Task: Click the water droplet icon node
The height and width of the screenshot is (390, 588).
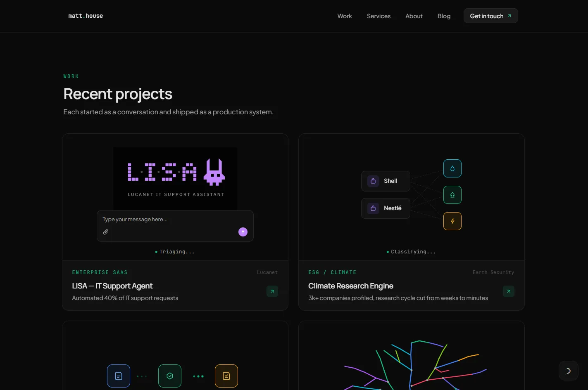Action: (x=452, y=168)
